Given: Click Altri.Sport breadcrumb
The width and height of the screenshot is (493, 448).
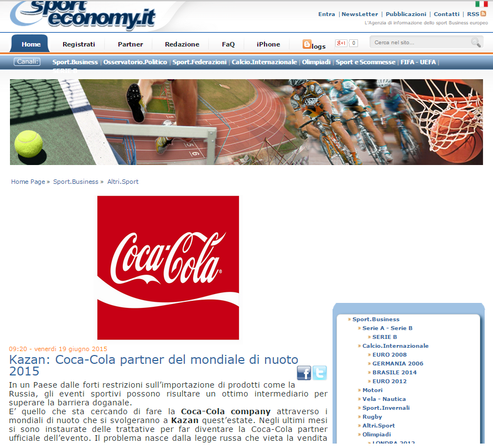Looking at the screenshot, I should coord(123,182).
